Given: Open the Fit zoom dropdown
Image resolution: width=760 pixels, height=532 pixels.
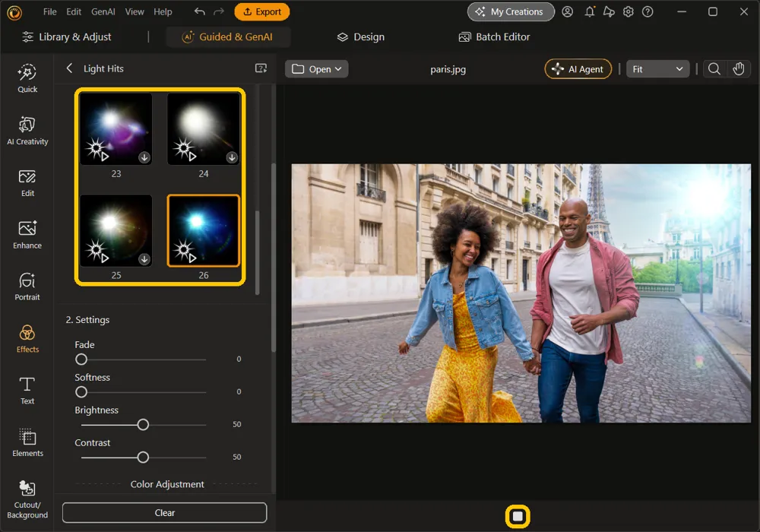Looking at the screenshot, I should tap(657, 69).
